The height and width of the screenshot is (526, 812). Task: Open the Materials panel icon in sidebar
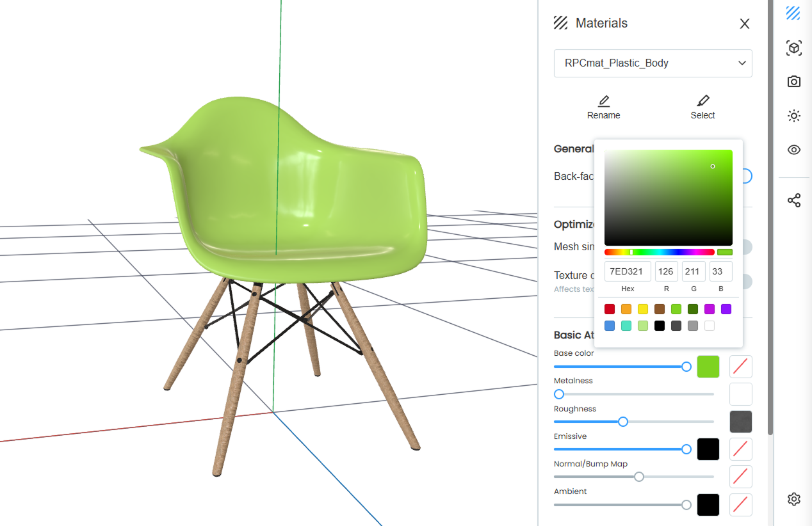[793, 13]
